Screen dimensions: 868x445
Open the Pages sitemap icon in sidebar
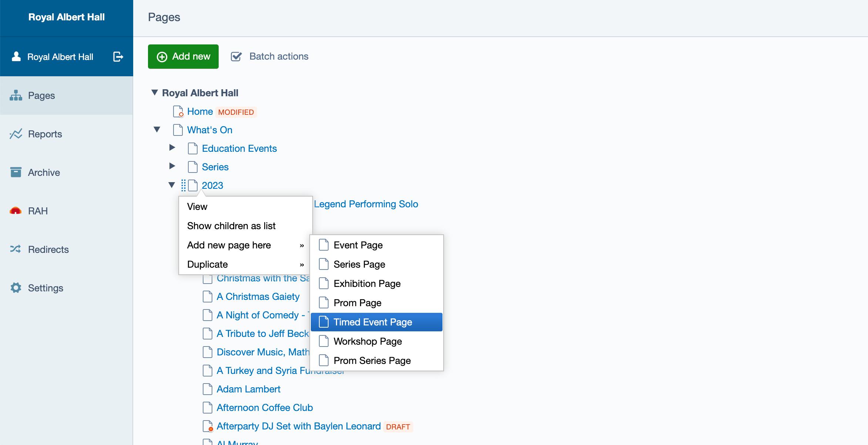(x=16, y=96)
